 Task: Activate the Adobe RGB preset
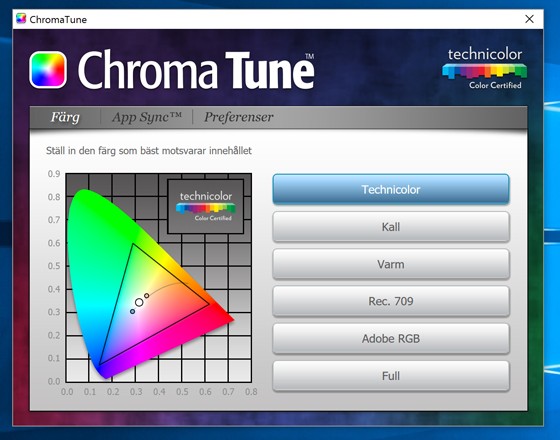click(x=391, y=339)
